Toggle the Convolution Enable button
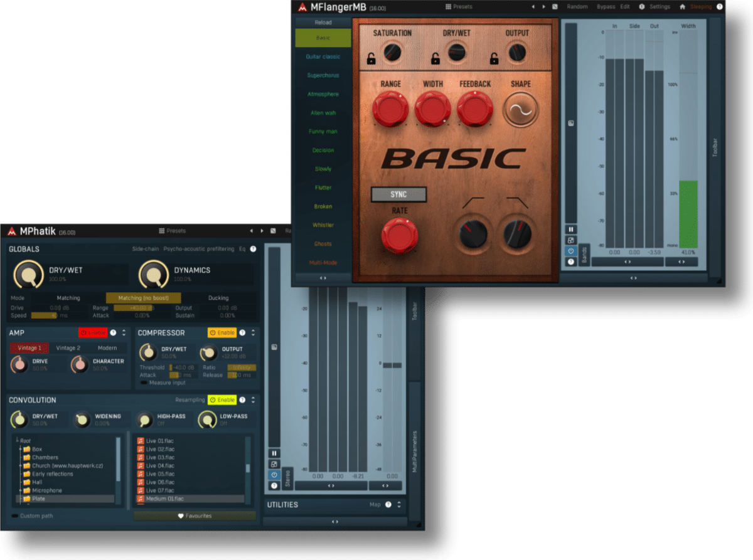This screenshot has width=753, height=560. [222, 399]
